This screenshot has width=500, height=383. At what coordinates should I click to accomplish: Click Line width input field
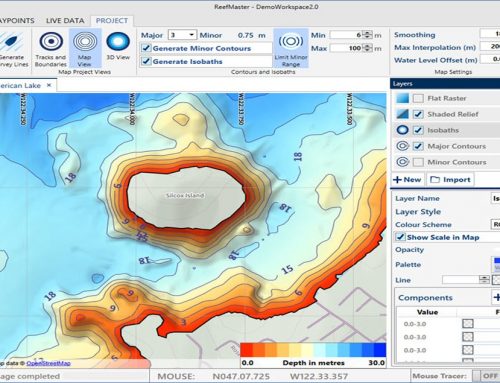(x=461, y=280)
